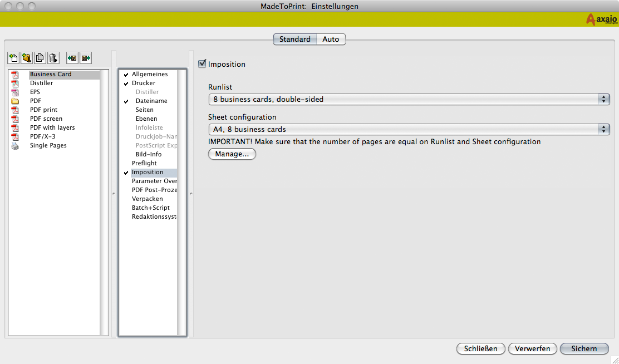This screenshot has width=619, height=364.
Task: Open the Sheet configuration dropdown
Action: click(409, 130)
